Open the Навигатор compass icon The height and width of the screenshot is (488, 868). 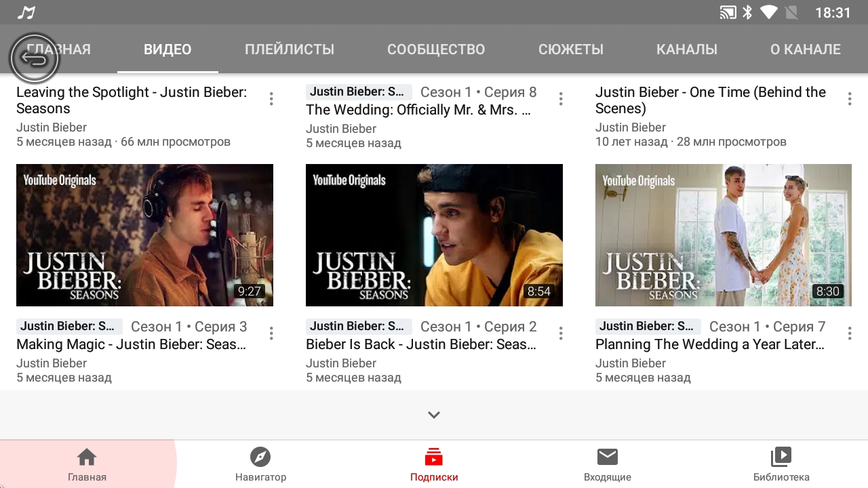pos(260,458)
